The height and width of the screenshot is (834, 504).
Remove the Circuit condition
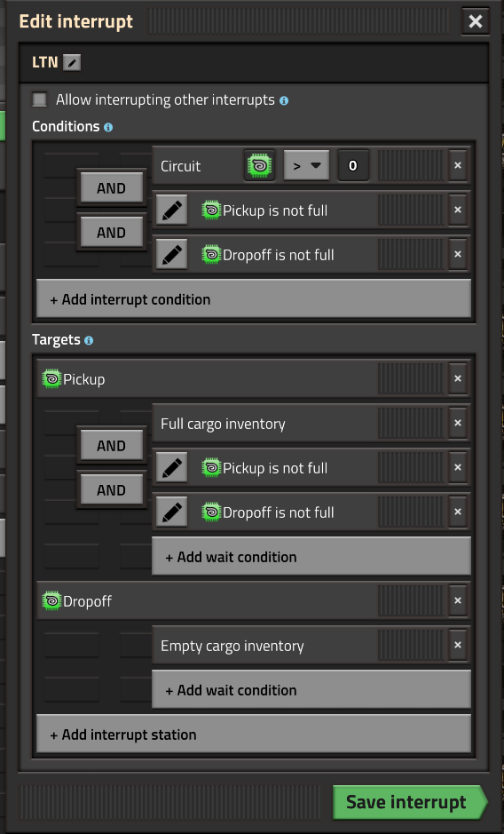458,166
